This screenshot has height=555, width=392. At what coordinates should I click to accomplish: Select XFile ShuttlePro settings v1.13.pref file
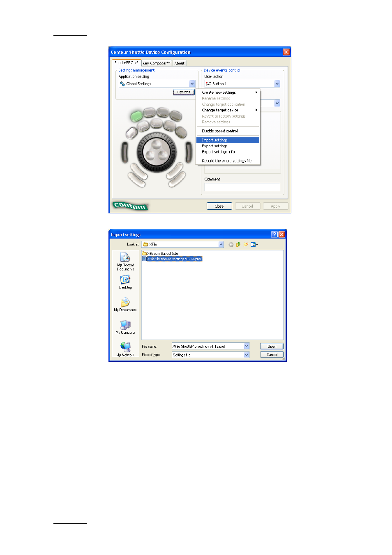tap(172, 259)
